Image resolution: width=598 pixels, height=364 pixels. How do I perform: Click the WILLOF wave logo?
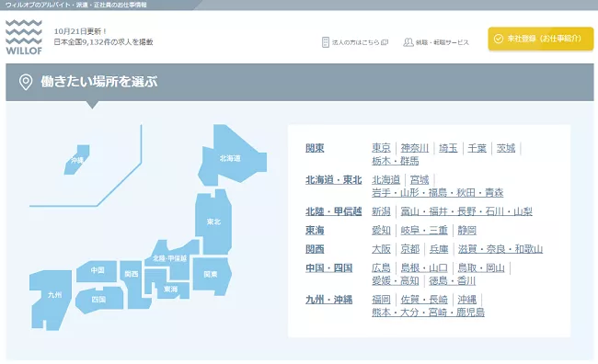[x=24, y=37]
